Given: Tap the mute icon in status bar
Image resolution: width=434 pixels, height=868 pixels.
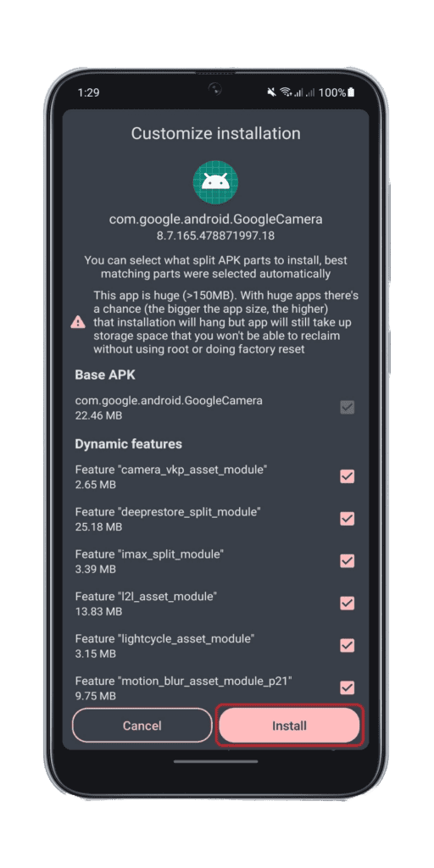Looking at the screenshot, I should (x=272, y=92).
